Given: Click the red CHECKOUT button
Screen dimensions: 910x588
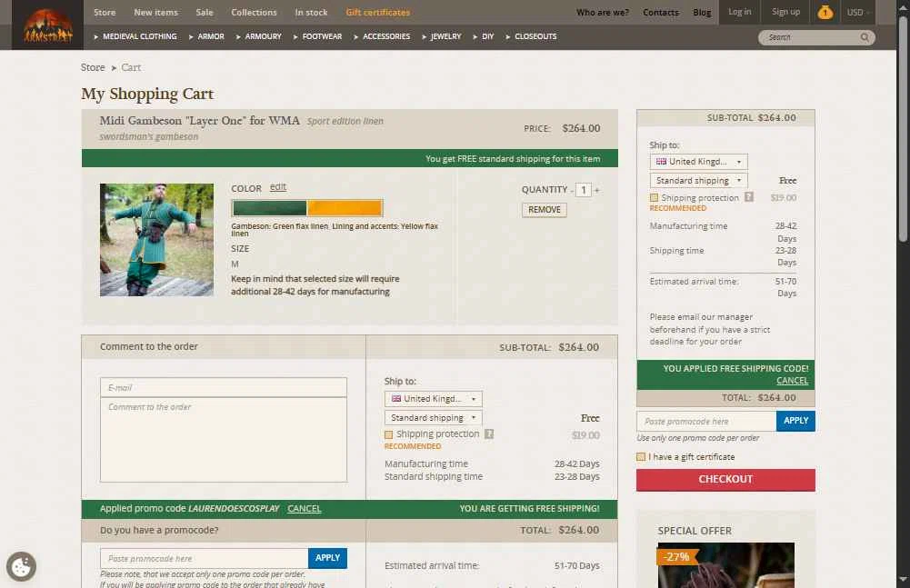Looking at the screenshot, I should click(x=725, y=480).
